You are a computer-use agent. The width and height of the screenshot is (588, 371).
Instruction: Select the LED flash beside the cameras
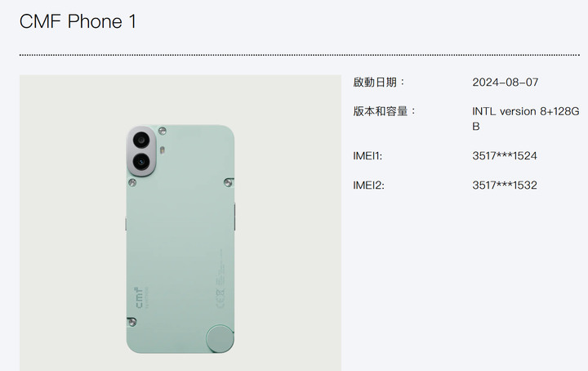coord(162,150)
